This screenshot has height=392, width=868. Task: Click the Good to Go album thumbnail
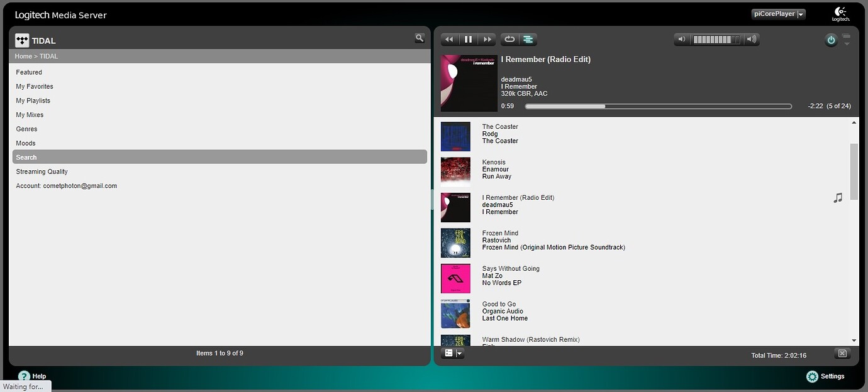(455, 314)
